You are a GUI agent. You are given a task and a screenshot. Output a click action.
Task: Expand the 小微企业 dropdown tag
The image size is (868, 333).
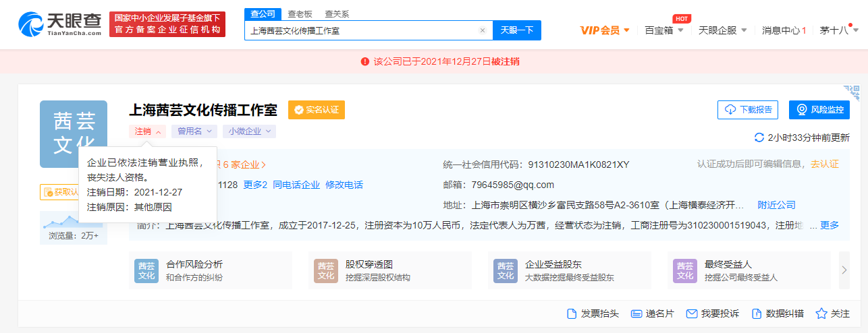point(249,131)
